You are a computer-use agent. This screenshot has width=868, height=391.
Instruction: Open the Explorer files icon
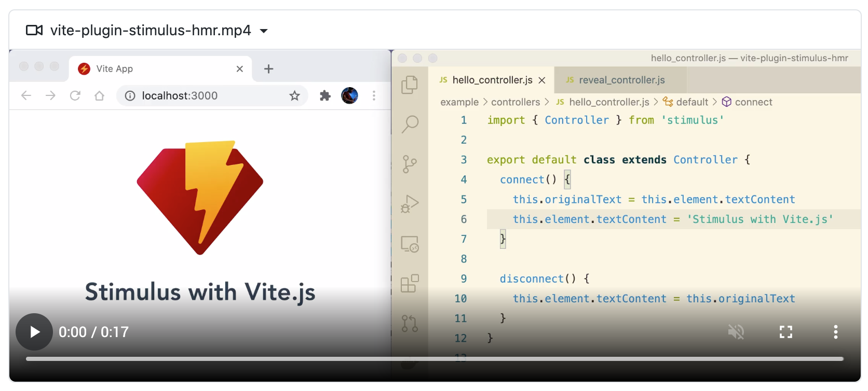pyautogui.click(x=410, y=85)
